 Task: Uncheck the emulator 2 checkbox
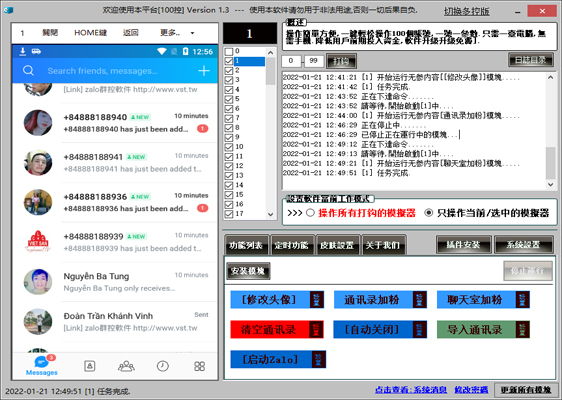coord(229,71)
